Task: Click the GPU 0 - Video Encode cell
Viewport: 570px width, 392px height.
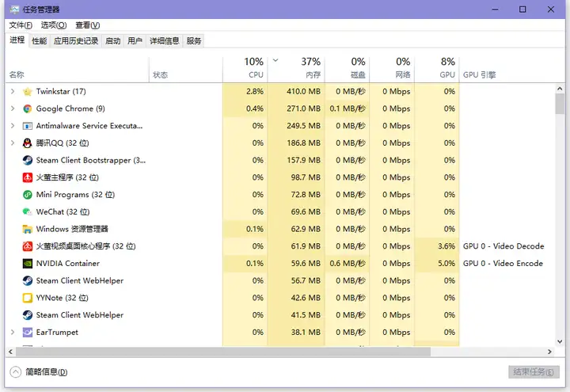Action: [x=503, y=263]
